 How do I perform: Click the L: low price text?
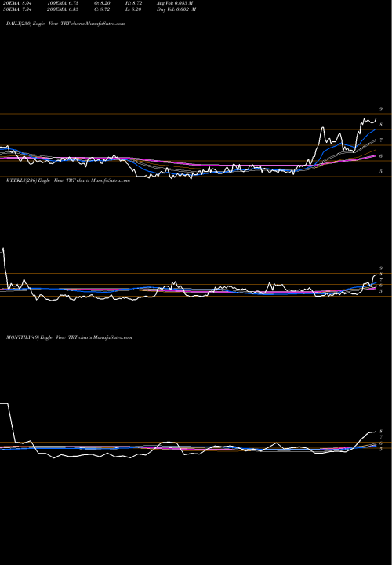pos(134,9)
